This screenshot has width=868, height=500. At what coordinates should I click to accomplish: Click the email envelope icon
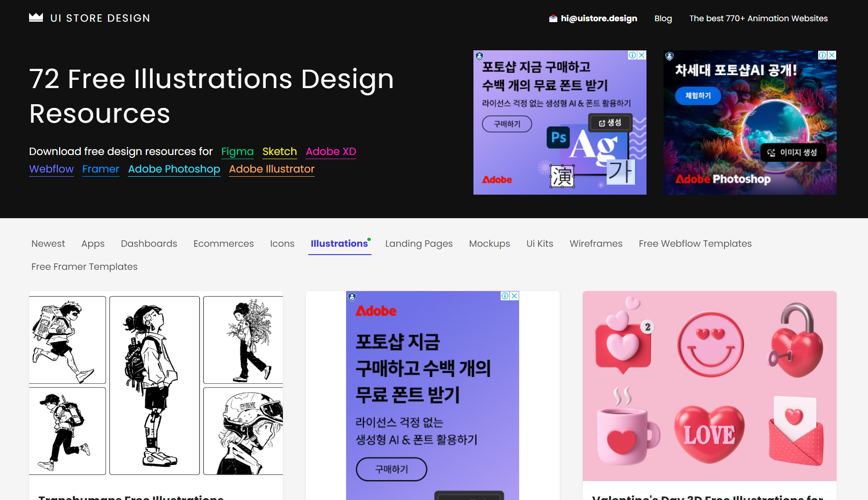[x=553, y=18]
